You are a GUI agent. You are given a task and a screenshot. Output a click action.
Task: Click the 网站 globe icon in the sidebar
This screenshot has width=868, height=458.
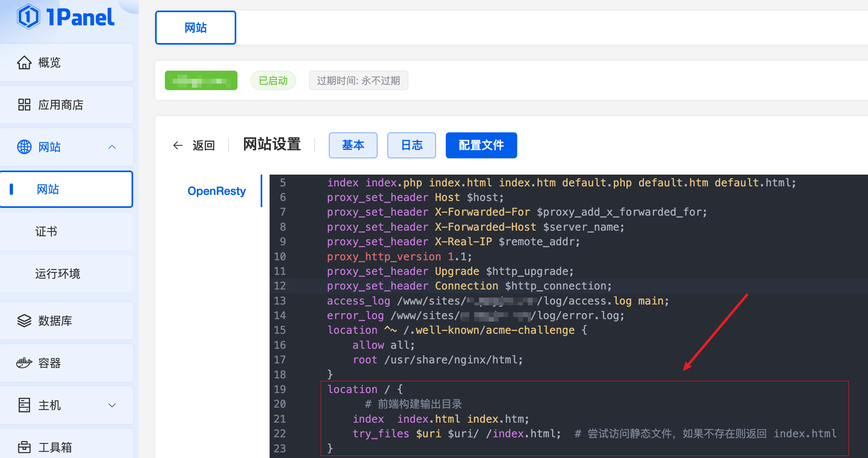(x=24, y=147)
